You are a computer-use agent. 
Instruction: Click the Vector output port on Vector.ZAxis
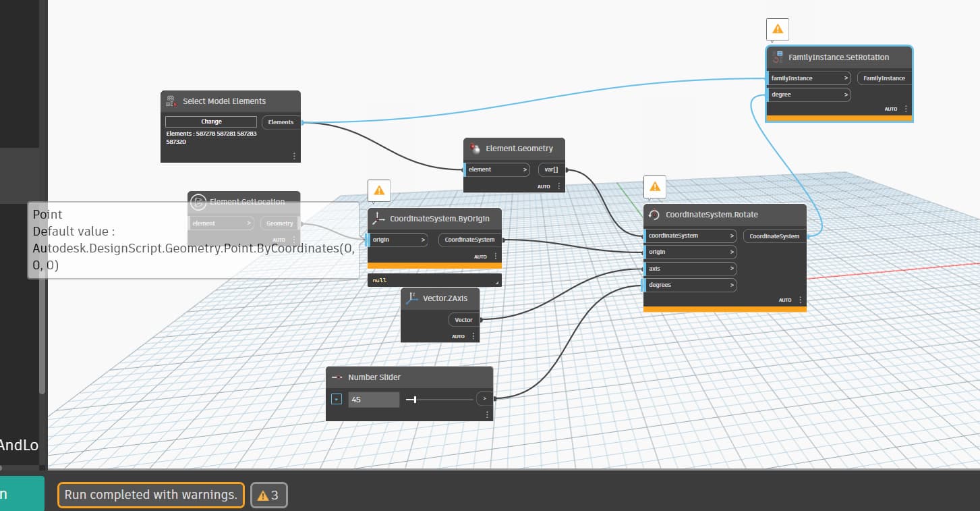tap(463, 320)
